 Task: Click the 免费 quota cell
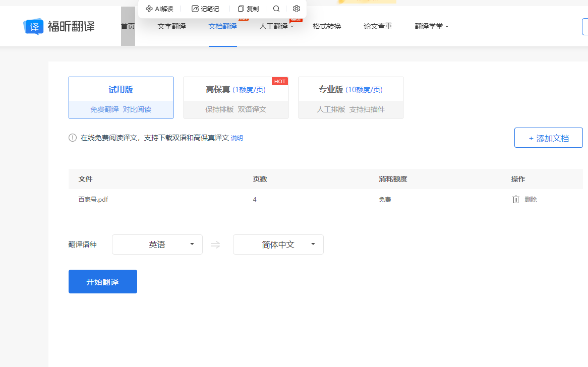pyautogui.click(x=385, y=200)
